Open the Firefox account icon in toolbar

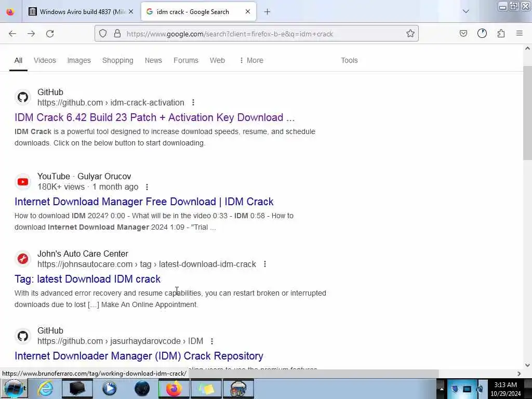coord(482,34)
